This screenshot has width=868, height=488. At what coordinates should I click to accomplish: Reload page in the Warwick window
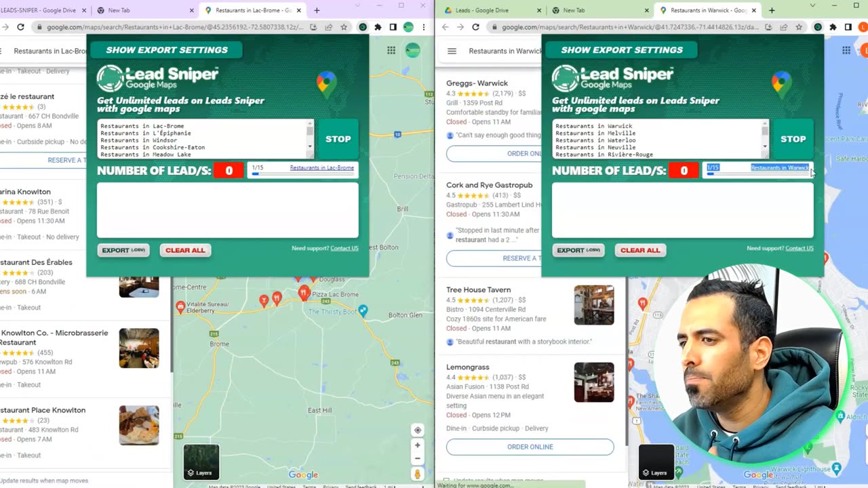tap(475, 27)
